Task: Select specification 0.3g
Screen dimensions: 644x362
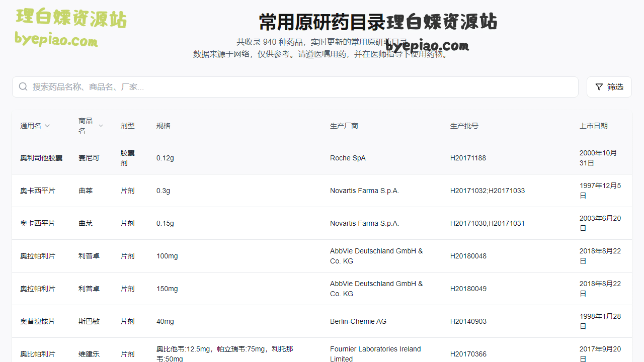Action: (164, 191)
